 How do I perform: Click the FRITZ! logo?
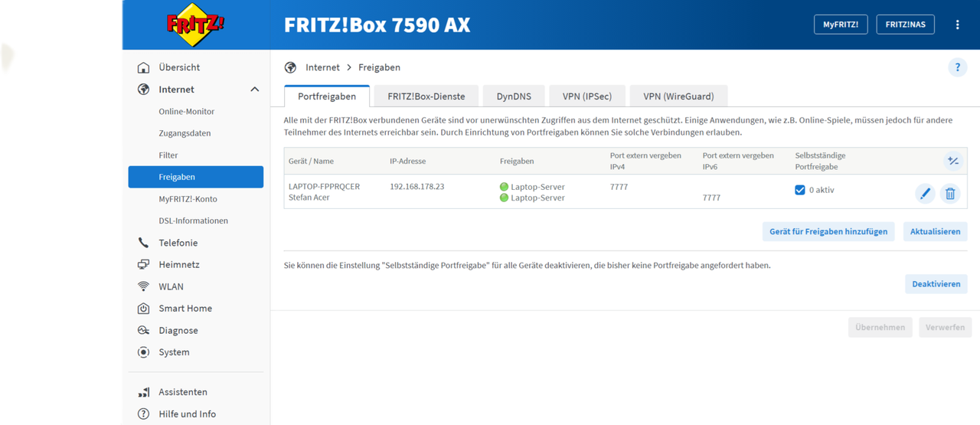196,25
